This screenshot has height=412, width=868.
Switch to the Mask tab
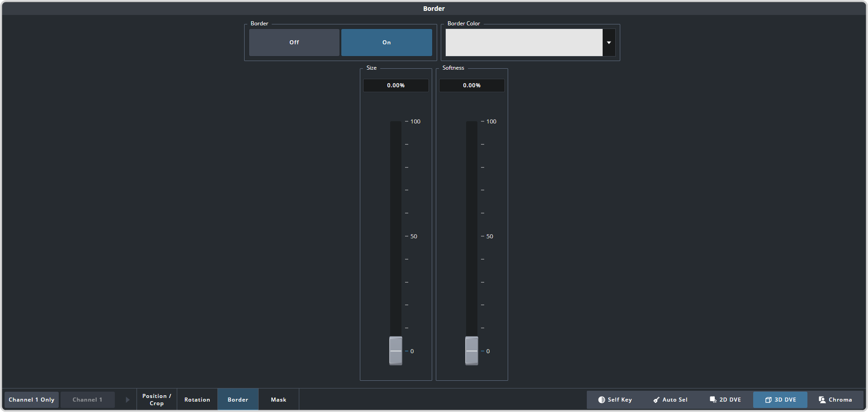[278, 400]
